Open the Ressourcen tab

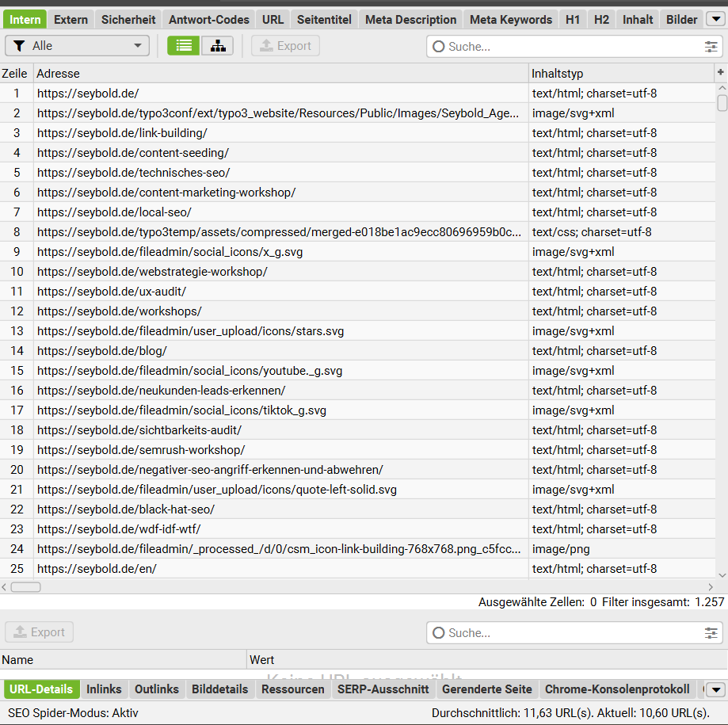(x=292, y=689)
